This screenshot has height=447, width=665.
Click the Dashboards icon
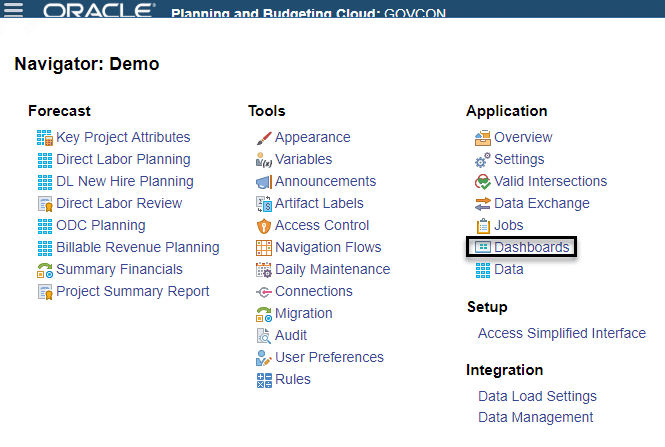pyautogui.click(x=483, y=247)
